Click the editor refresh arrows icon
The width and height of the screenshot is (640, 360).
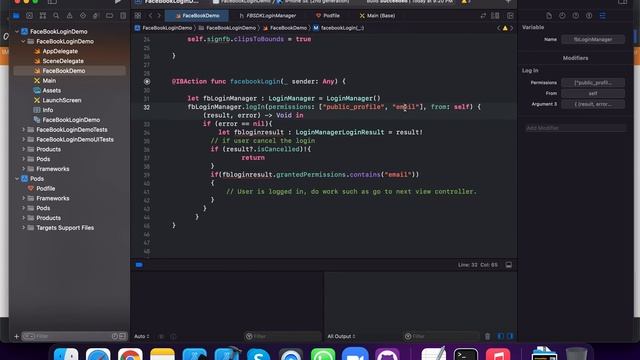tap(483, 16)
